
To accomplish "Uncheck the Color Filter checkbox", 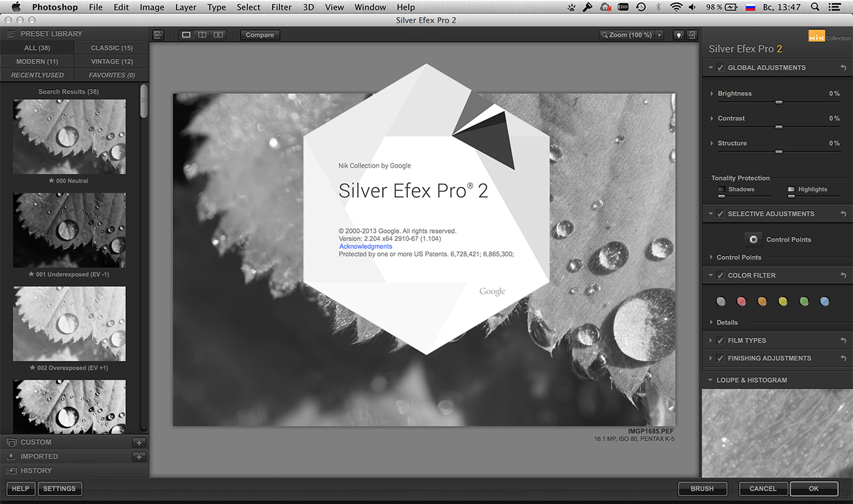I will (720, 276).
